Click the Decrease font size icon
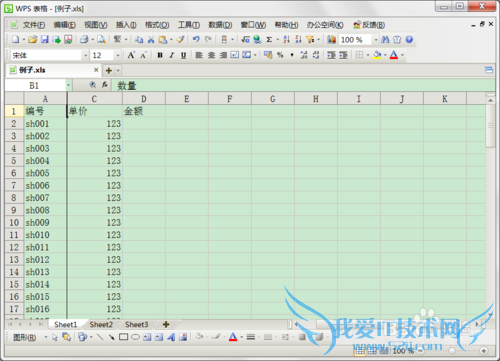The height and width of the screenshot is (361, 500). click(x=143, y=55)
